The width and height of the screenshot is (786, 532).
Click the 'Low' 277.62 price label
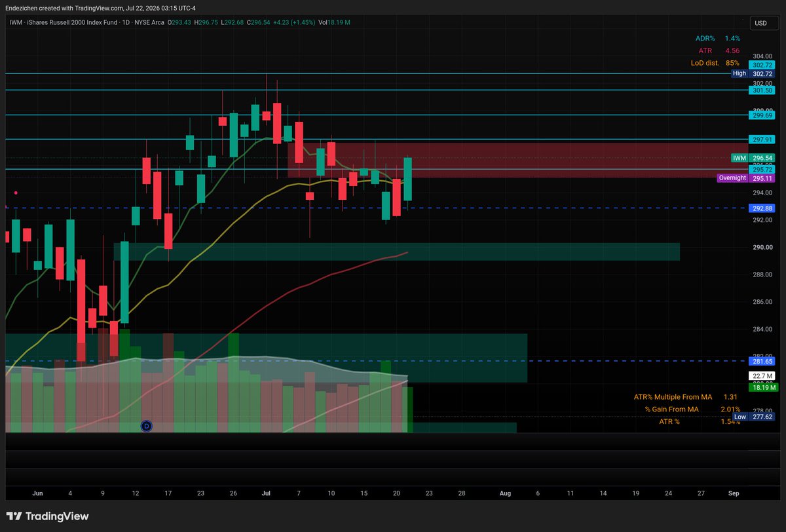[x=753, y=417]
